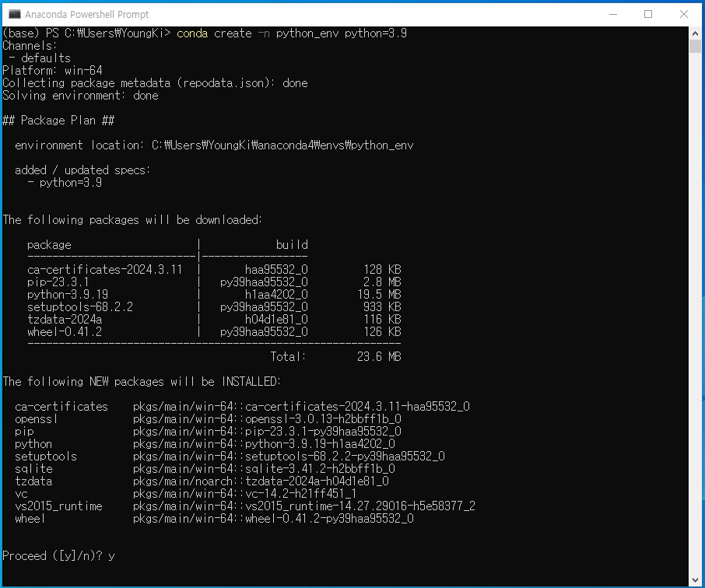The width and height of the screenshot is (705, 588).
Task: Click the Anaconda Powershell Prompt window icon
Action: [x=14, y=14]
